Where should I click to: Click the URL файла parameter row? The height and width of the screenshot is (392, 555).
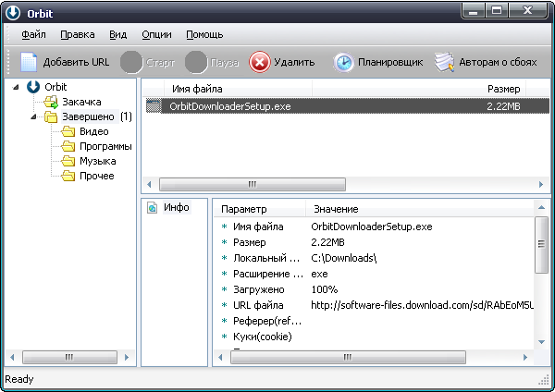(x=375, y=305)
